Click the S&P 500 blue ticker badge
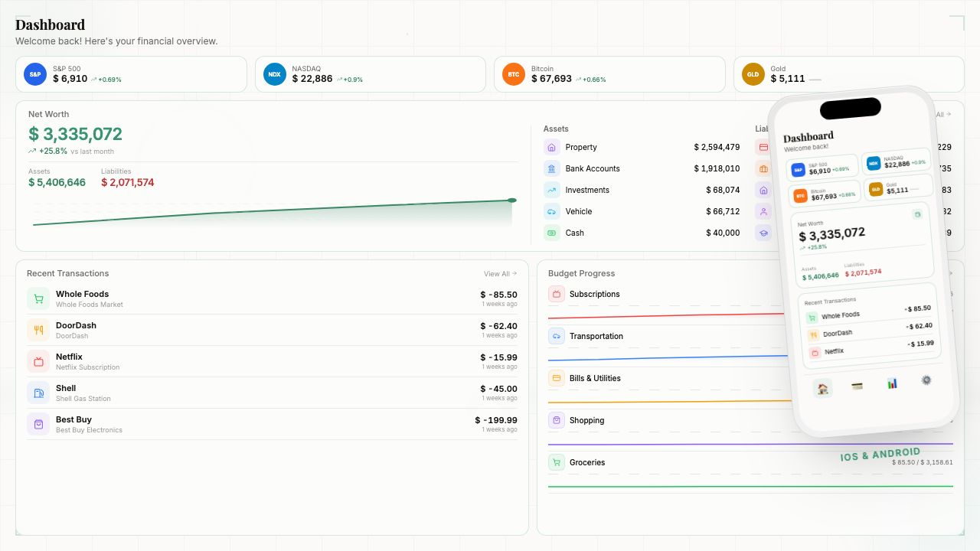This screenshot has width=980, height=551. [x=35, y=74]
